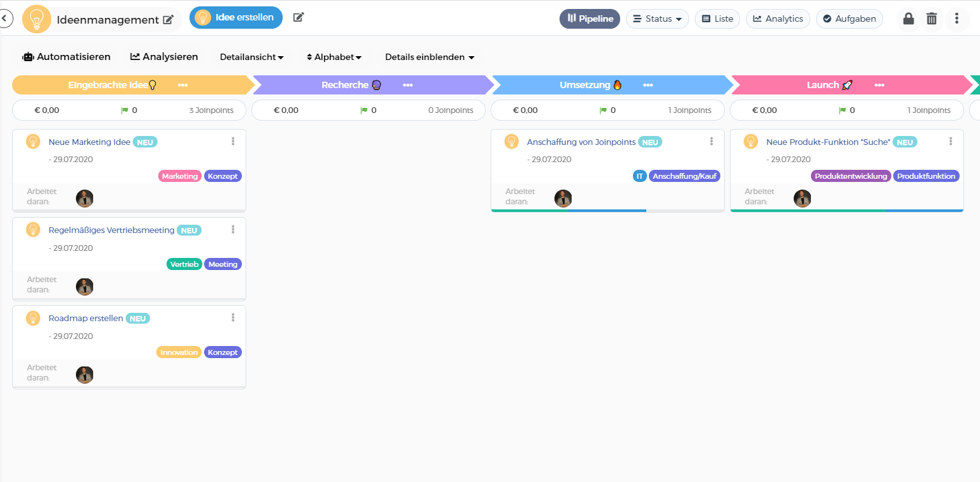Click the trash bin icon
The width and height of the screenshot is (980, 482).
point(932,19)
